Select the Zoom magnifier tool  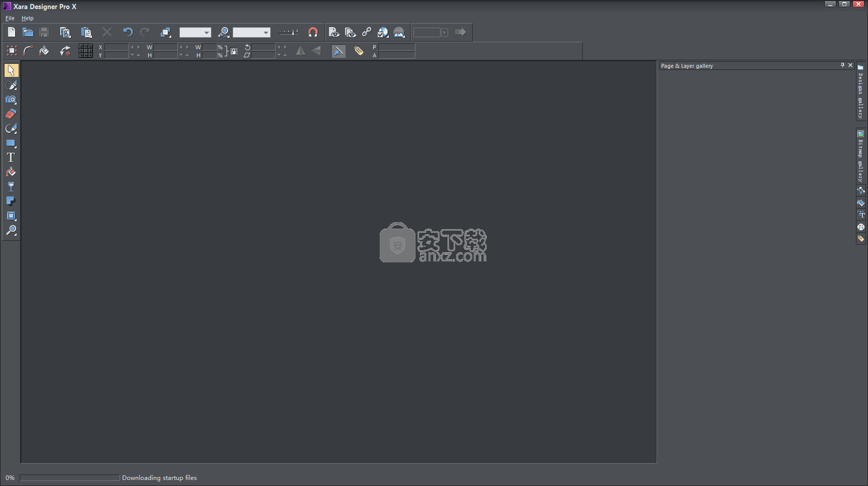point(11,231)
